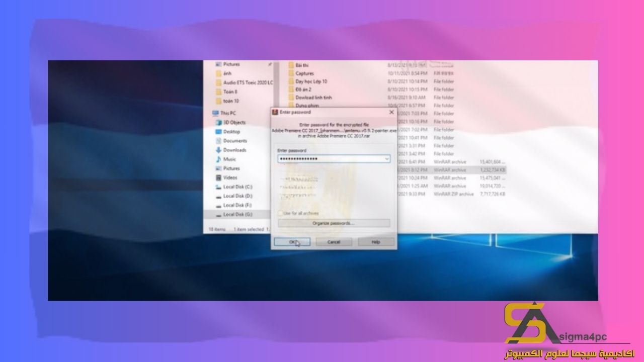644x362 pixels.
Task: Select Local Disk (G:) in sidebar
Action: (x=237, y=214)
